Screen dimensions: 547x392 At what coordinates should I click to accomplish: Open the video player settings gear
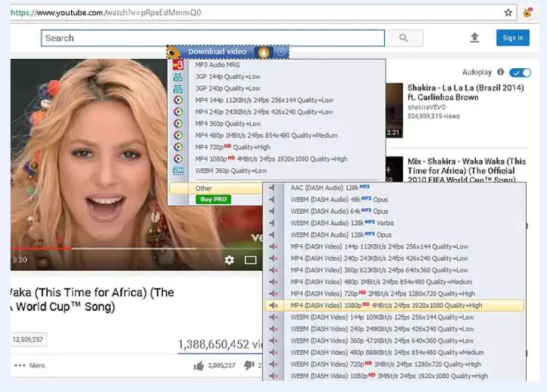coord(229,260)
